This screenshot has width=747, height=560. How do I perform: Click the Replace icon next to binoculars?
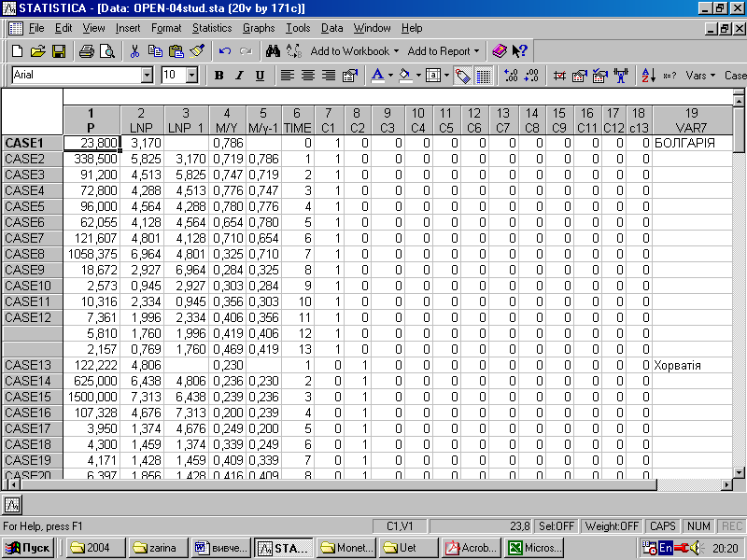click(294, 51)
